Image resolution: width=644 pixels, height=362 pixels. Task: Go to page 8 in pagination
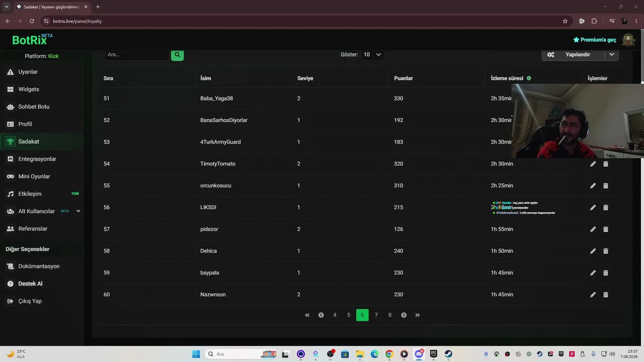(x=390, y=315)
